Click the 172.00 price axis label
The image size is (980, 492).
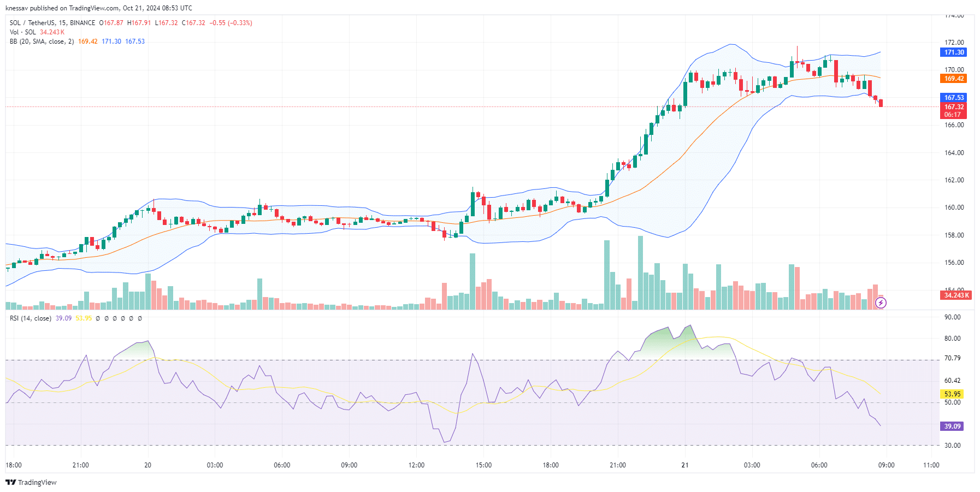pos(954,43)
